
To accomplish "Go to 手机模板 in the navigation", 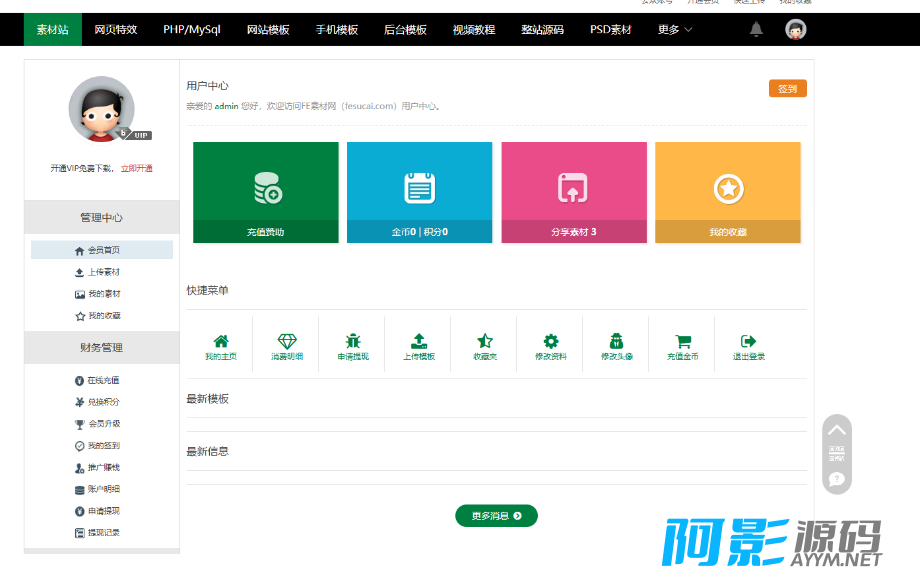I will [x=337, y=29].
